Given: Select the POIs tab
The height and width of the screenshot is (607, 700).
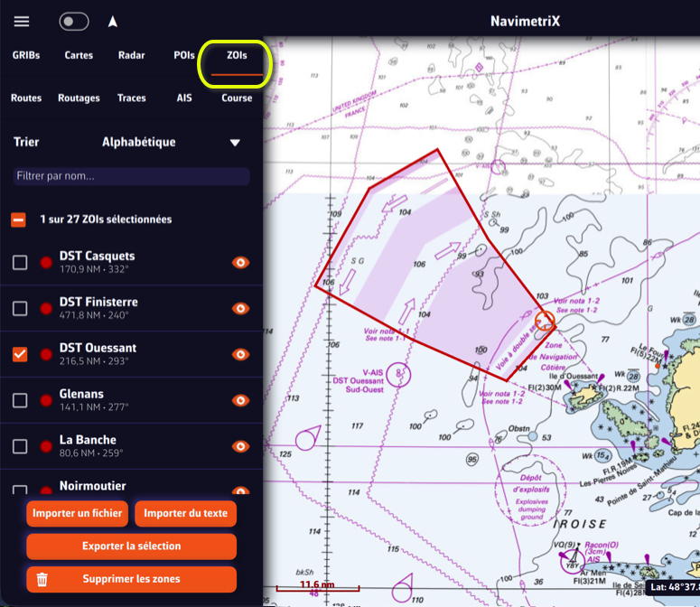Looking at the screenshot, I should 184,55.
